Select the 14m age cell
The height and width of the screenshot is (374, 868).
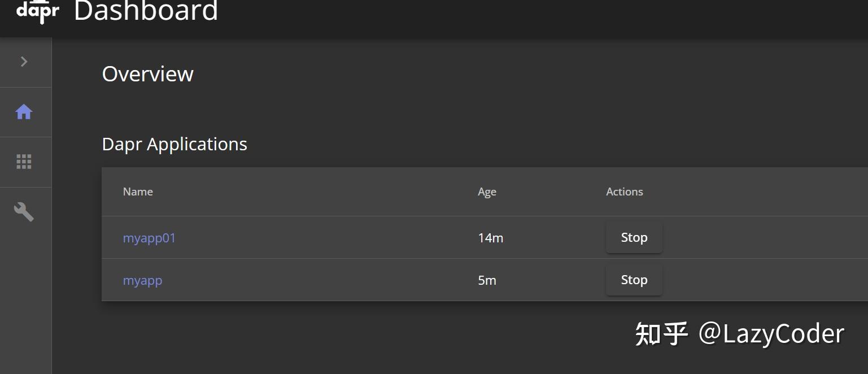(x=490, y=238)
